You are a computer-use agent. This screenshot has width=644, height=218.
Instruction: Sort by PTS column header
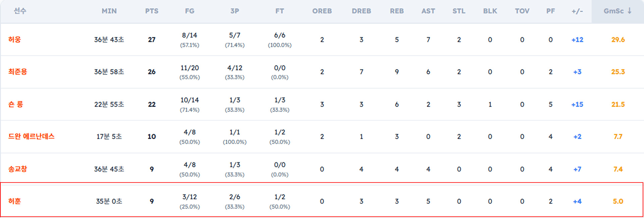[152, 11]
